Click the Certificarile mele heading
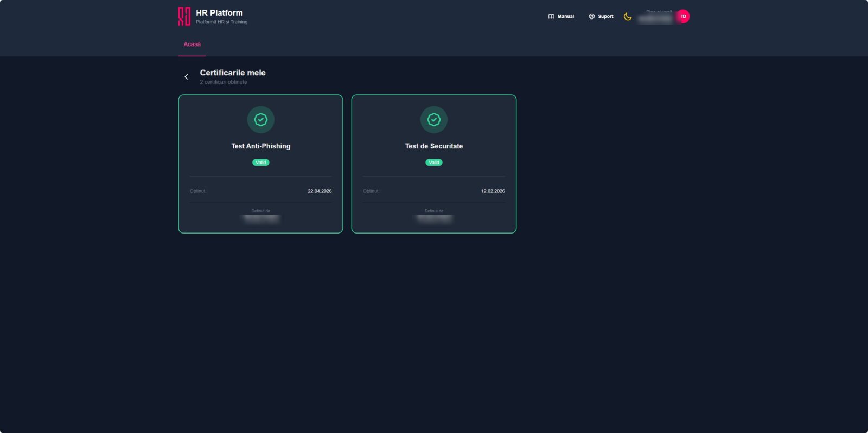868x433 pixels. 233,73
